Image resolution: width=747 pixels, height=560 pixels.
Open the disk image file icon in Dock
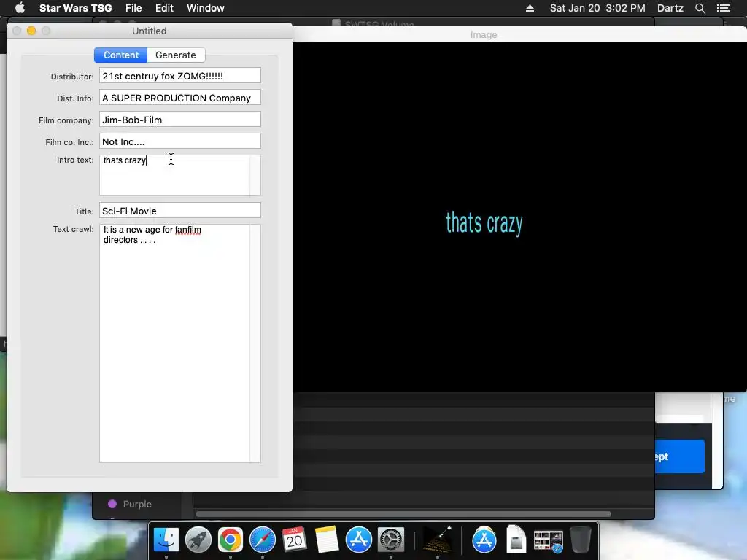click(x=516, y=540)
